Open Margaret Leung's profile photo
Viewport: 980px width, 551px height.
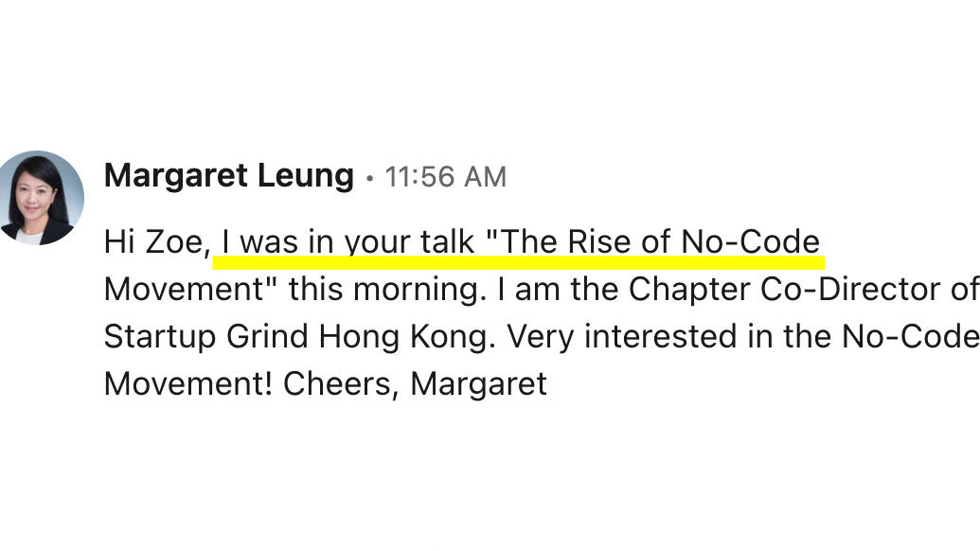click(39, 198)
